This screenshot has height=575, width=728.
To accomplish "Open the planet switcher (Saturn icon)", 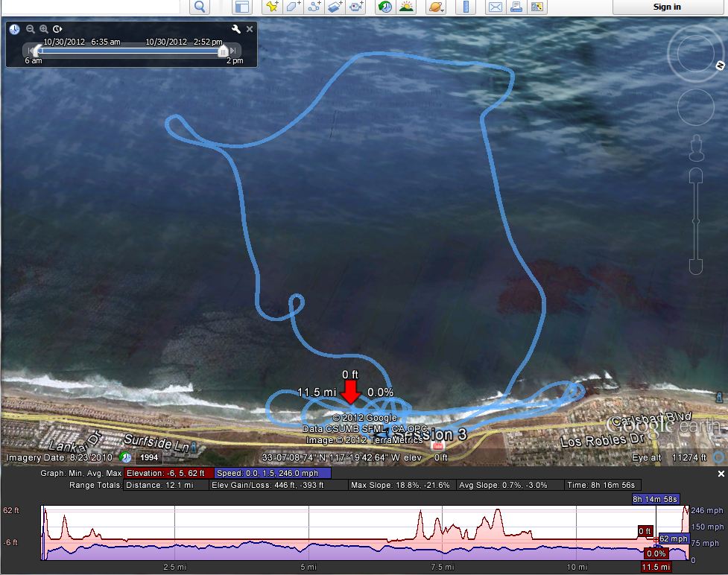I will tap(436, 7).
